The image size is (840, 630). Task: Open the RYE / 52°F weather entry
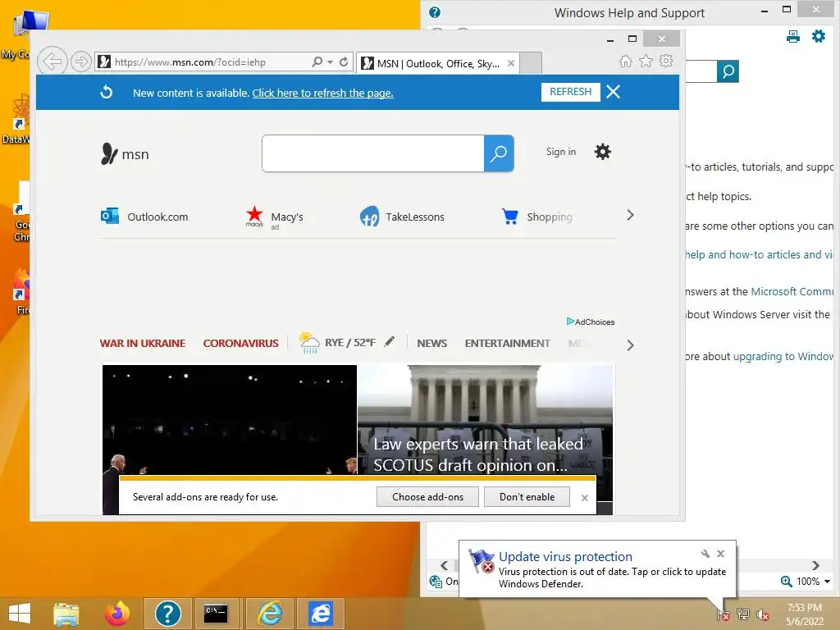point(337,342)
